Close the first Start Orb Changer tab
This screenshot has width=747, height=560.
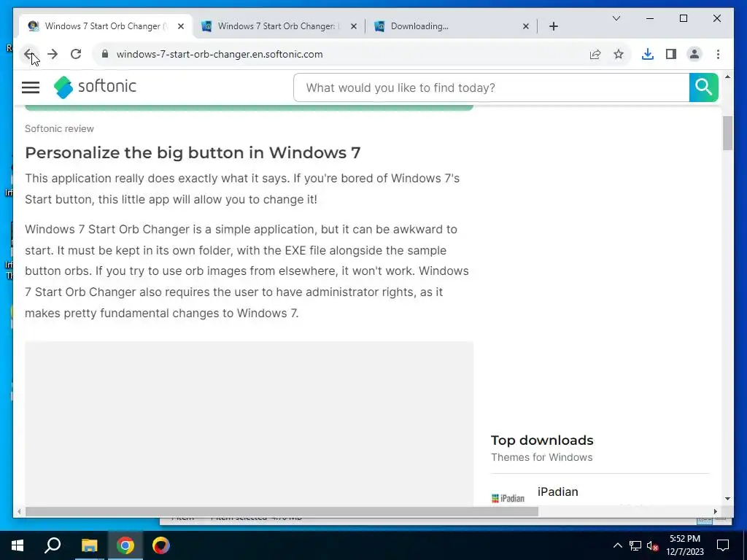181,27
